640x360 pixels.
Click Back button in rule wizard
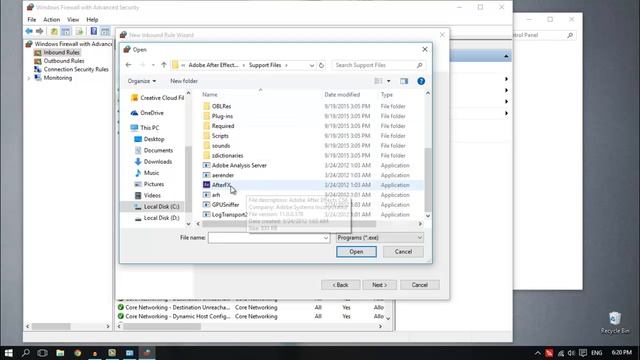340,285
